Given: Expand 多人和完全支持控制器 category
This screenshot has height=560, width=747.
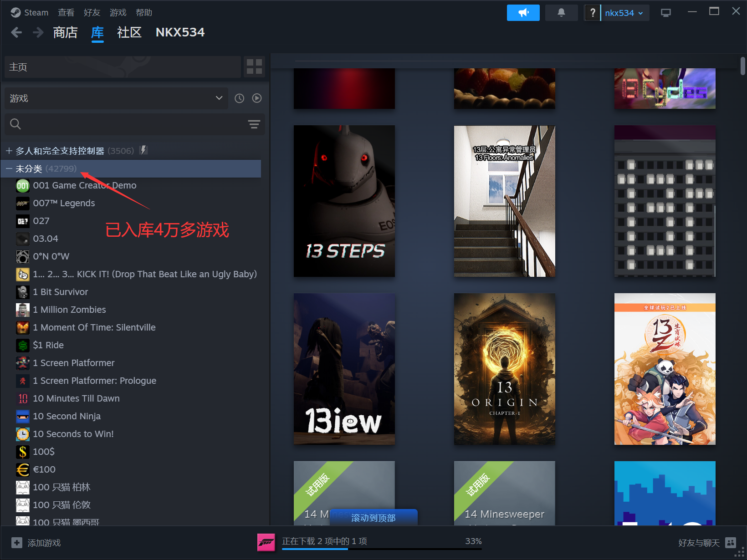Looking at the screenshot, I should 9,151.
